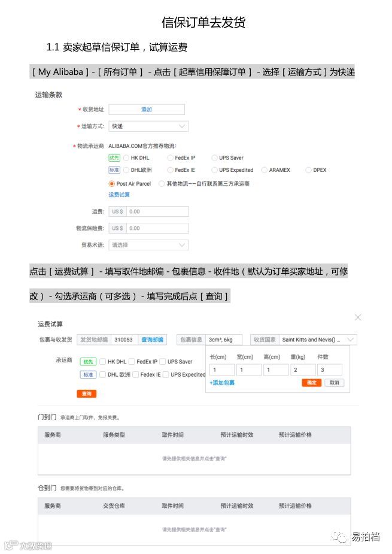This screenshot has height=554, width=392.
Task: Select the HK DHL radio button
Action: click(x=126, y=158)
